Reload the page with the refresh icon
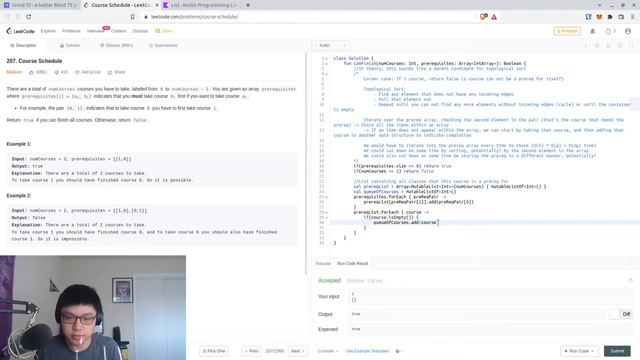This screenshot has width=640, height=360. (x=29, y=17)
